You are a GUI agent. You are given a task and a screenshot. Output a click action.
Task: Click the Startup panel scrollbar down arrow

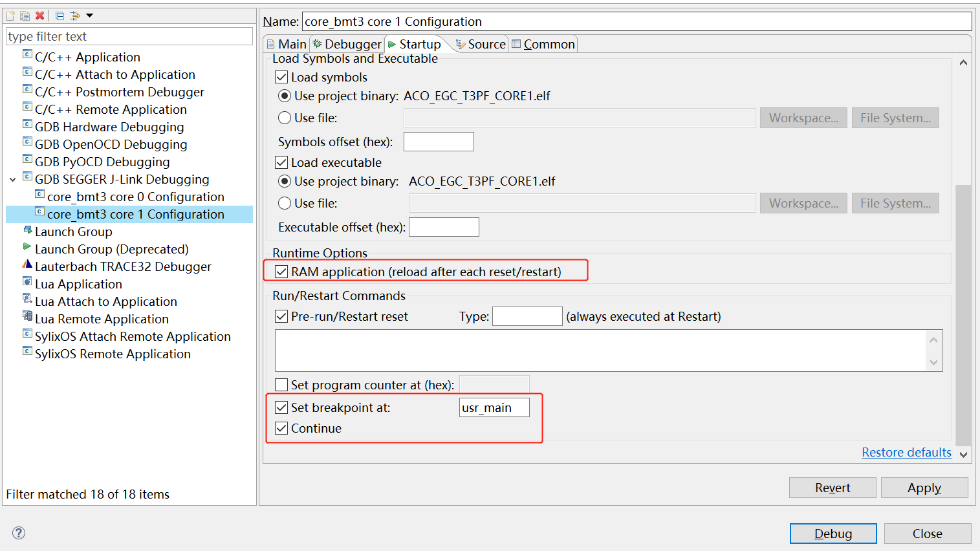[963, 455]
